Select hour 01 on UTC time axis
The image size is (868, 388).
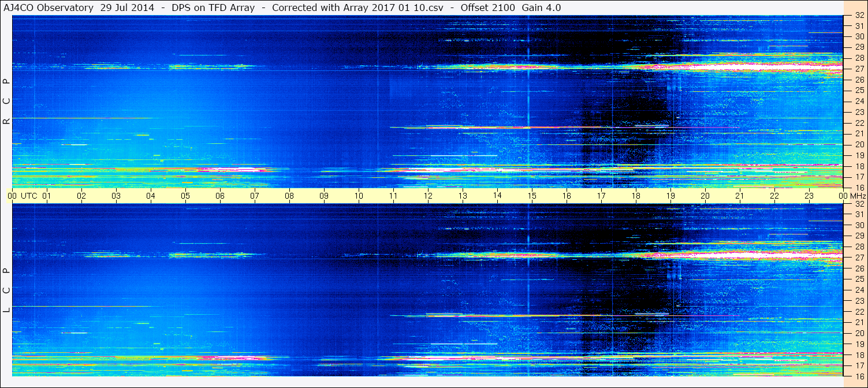[47, 196]
